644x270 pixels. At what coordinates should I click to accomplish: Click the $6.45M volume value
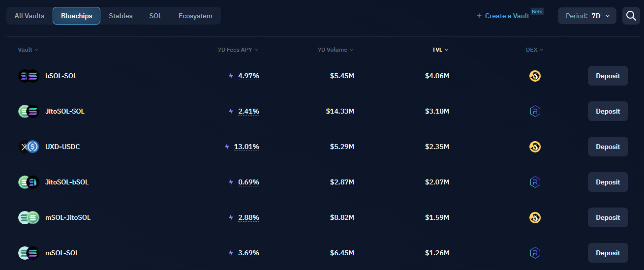click(x=342, y=253)
